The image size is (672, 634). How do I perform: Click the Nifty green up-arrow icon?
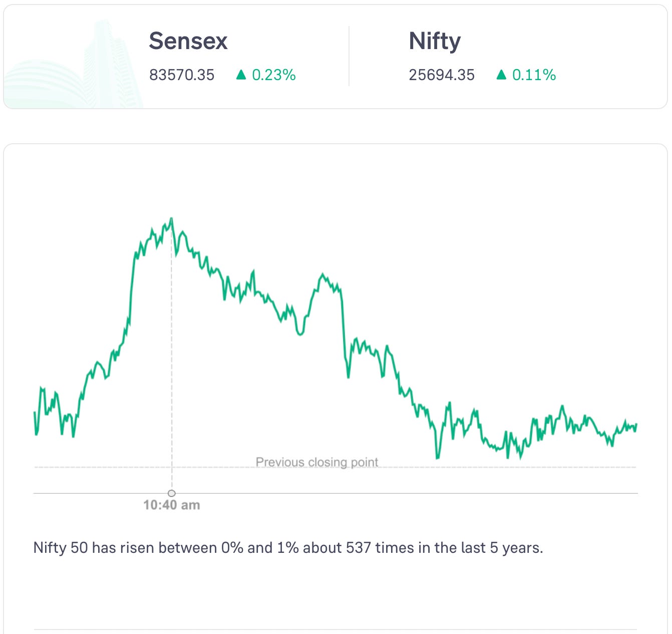point(501,75)
